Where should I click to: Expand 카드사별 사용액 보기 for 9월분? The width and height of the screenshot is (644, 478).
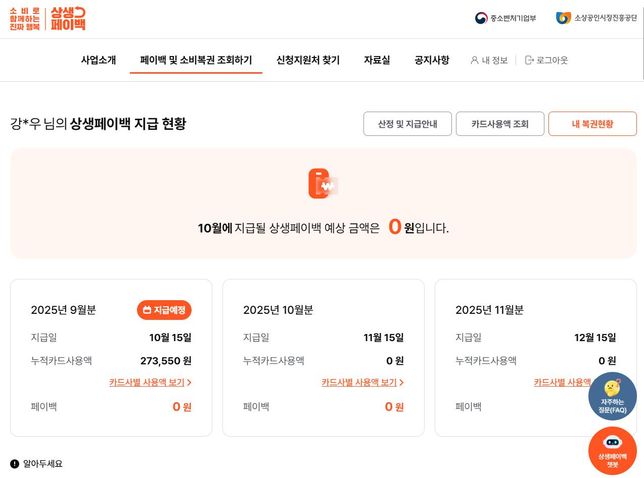coord(150,382)
